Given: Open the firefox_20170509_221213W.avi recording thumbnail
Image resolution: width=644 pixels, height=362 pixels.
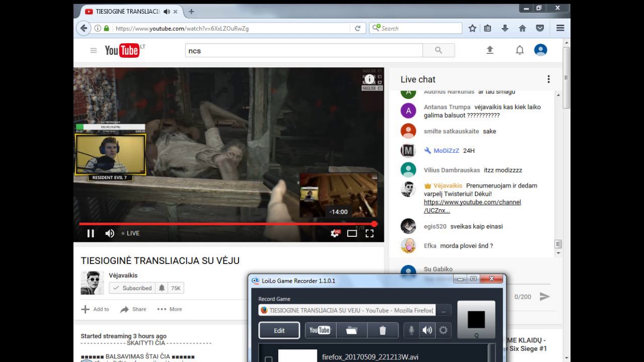Looking at the screenshot, I should [x=297, y=356].
